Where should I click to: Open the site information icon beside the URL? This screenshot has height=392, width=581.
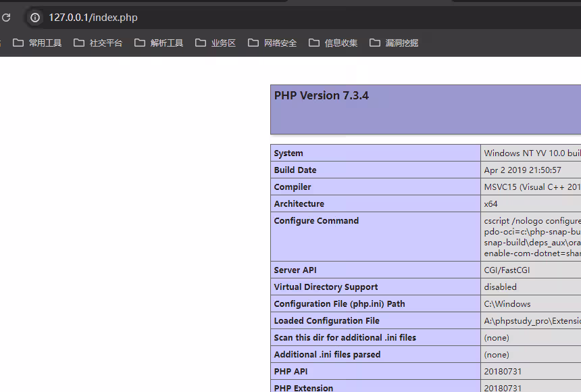pyautogui.click(x=35, y=18)
